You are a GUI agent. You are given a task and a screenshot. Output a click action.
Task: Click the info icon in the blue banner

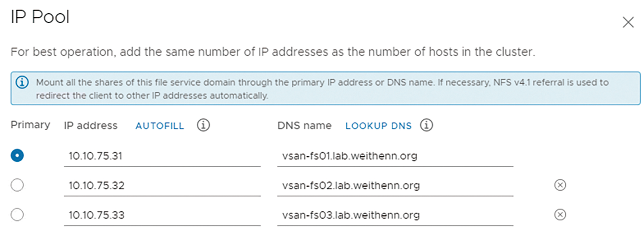coord(22,83)
